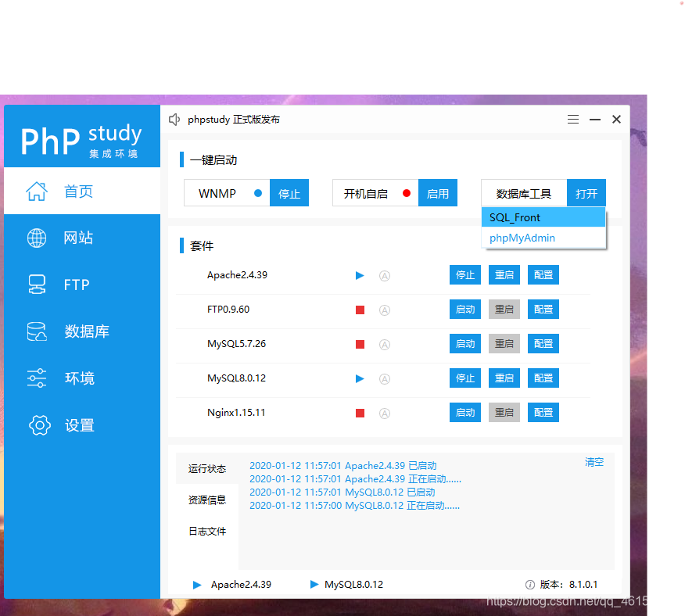Open FTP0.9.60 配置 settings
Viewport: 685px width, 616px height.
(x=543, y=310)
